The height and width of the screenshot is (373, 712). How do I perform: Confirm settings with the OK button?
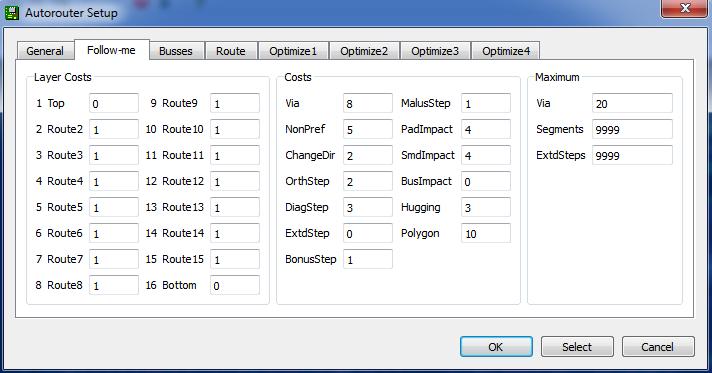click(496, 347)
